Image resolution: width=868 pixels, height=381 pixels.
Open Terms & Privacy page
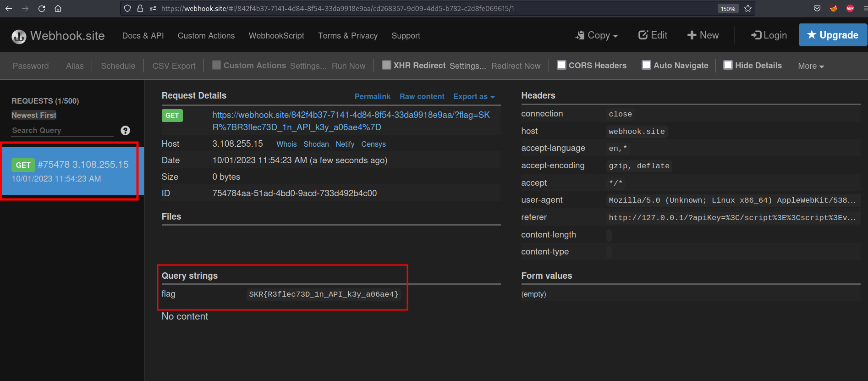[348, 36]
